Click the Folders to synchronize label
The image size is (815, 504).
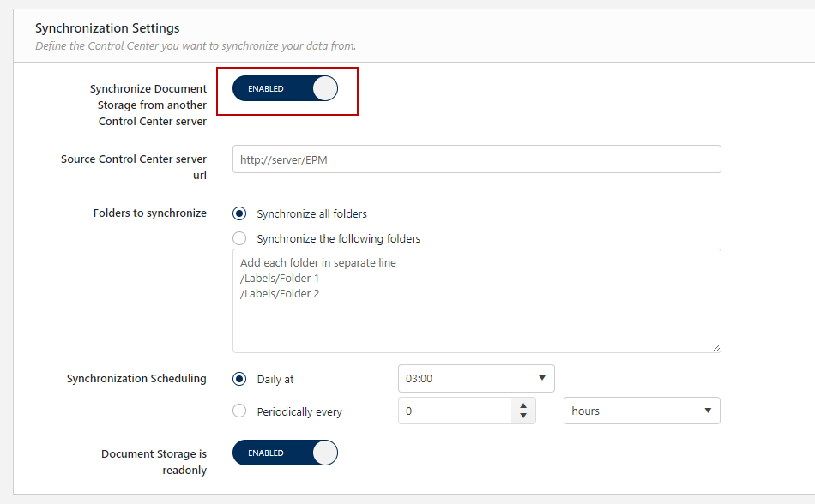(x=149, y=213)
